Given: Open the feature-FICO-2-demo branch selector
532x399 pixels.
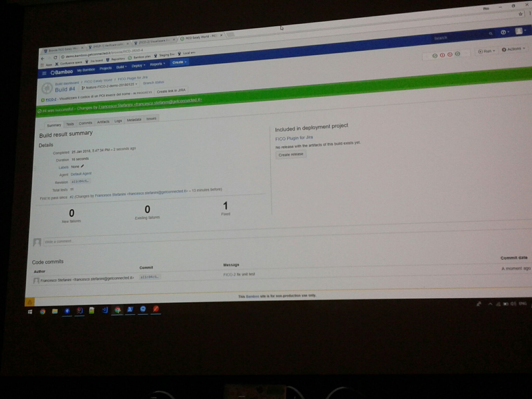Looking at the screenshot, I should click(x=110, y=86).
